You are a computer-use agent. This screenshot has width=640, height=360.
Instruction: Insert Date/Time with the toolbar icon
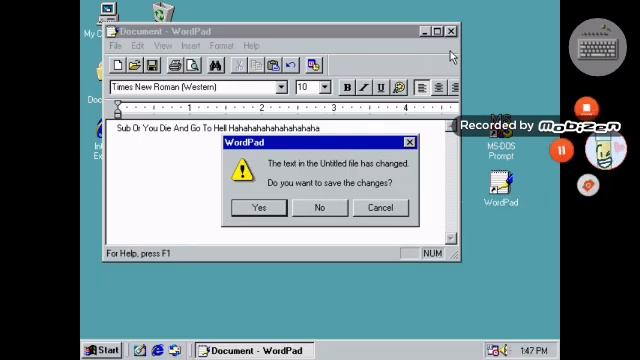pos(313,65)
